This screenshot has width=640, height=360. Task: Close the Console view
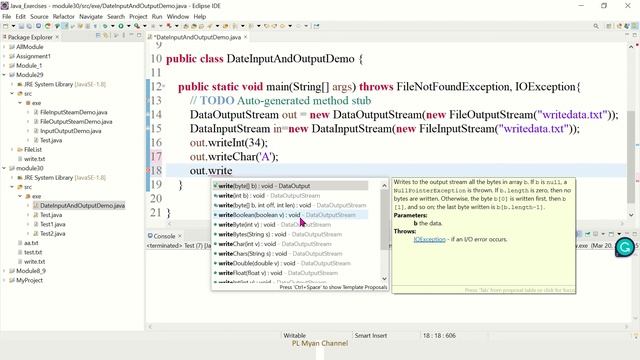coord(180,236)
